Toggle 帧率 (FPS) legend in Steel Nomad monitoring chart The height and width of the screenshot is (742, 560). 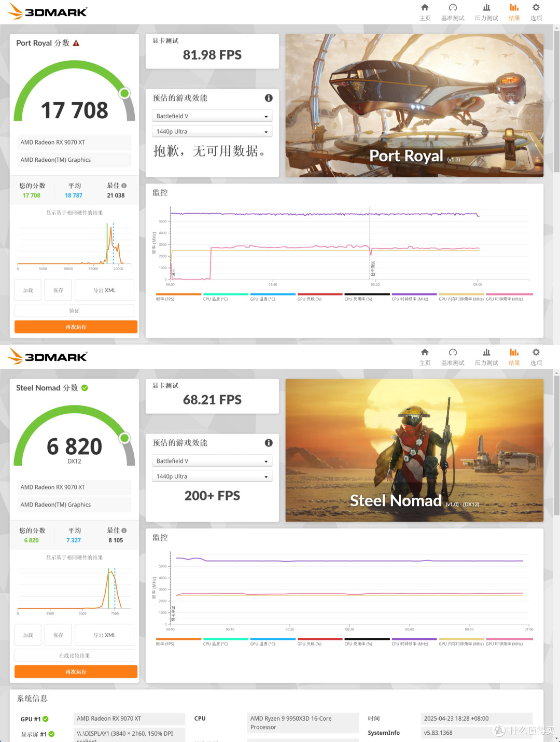(x=178, y=642)
